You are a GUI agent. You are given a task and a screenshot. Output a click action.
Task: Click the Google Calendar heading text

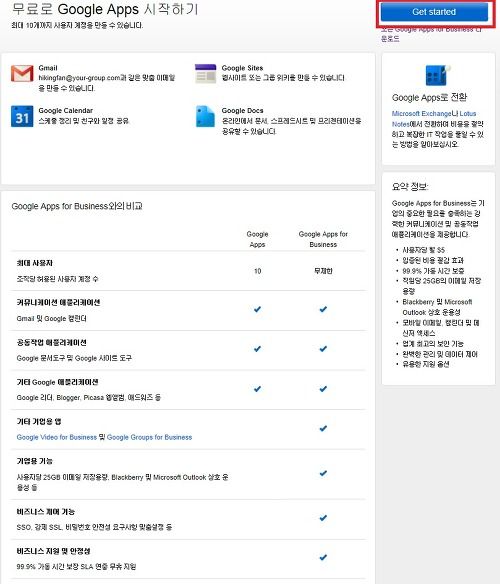(x=66, y=111)
